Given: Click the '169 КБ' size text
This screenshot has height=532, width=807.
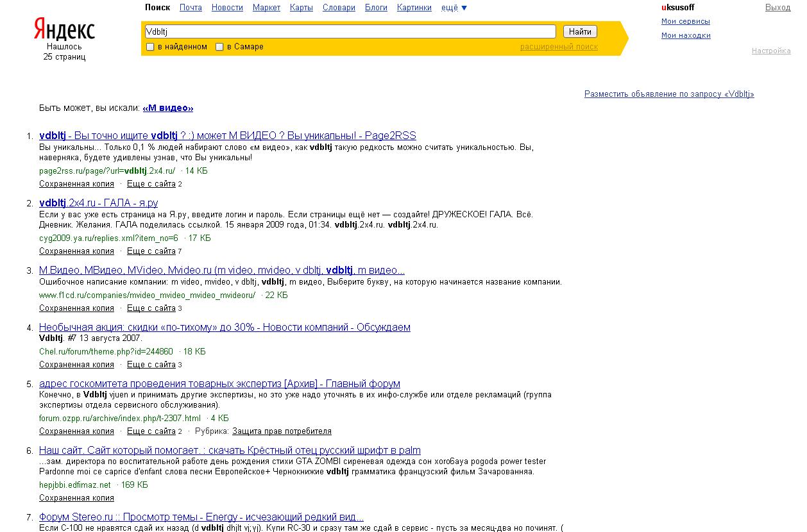Looking at the screenshot, I should coord(135,485).
